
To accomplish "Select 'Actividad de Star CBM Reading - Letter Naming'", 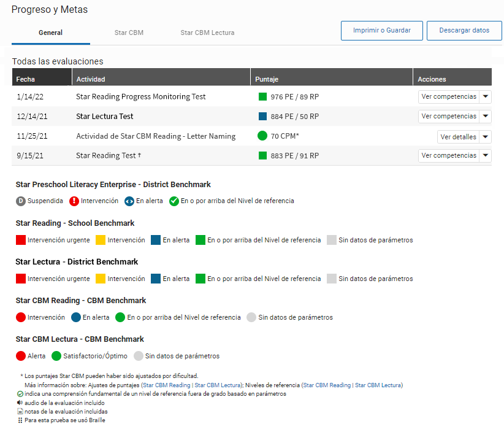I will (x=156, y=136).
